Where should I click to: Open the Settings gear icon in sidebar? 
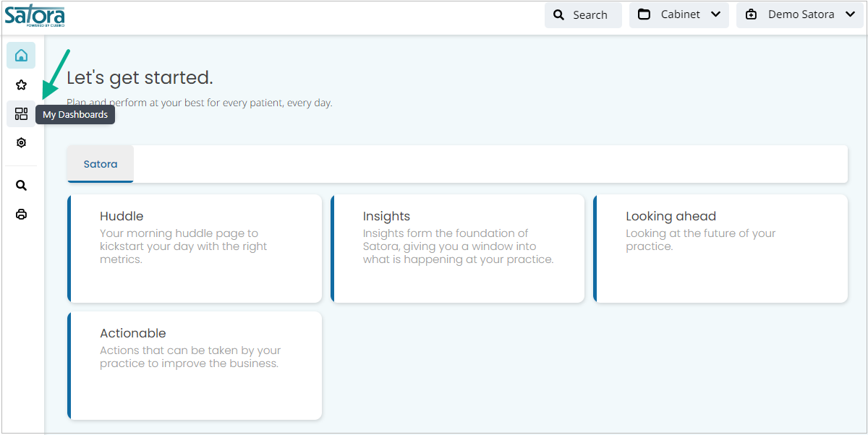(x=21, y=143)
